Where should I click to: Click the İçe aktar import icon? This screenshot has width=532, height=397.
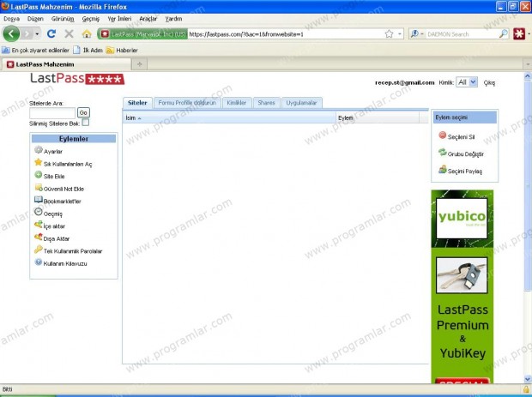39,225
